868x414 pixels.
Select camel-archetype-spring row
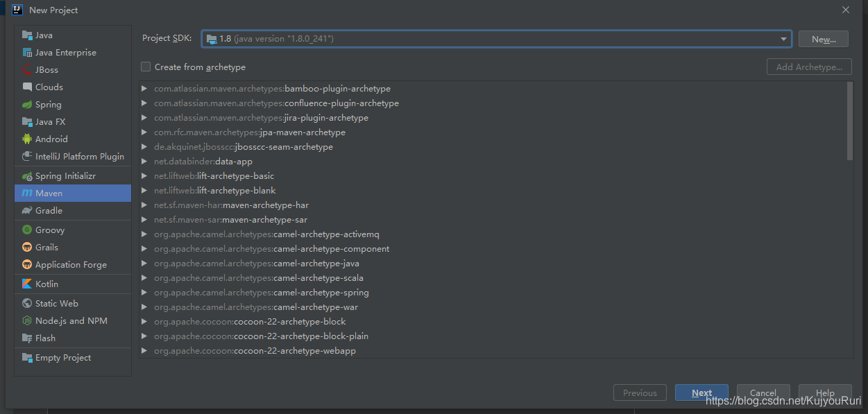(493, 293)
